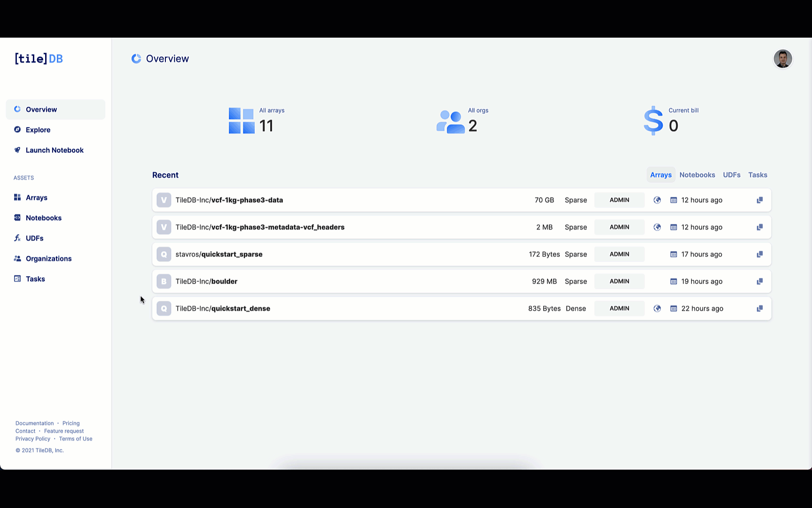This screenshot has width=812, height=508.
Task: Click the V badge of vcf-1kg-phase3-data
Action: [164, 200]
